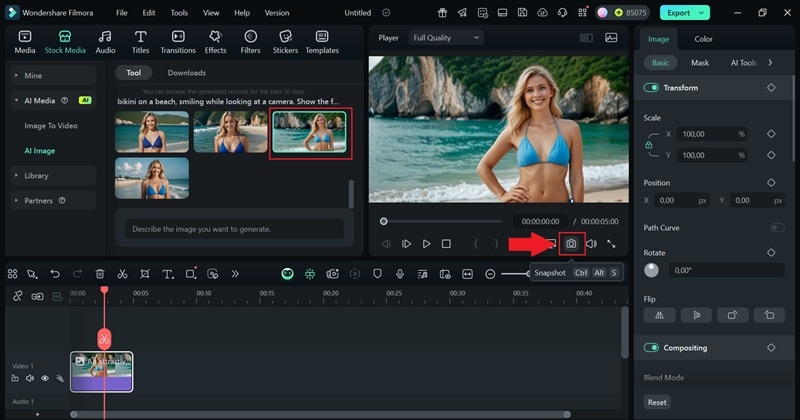Play the preview video

[x=427, y=244]
